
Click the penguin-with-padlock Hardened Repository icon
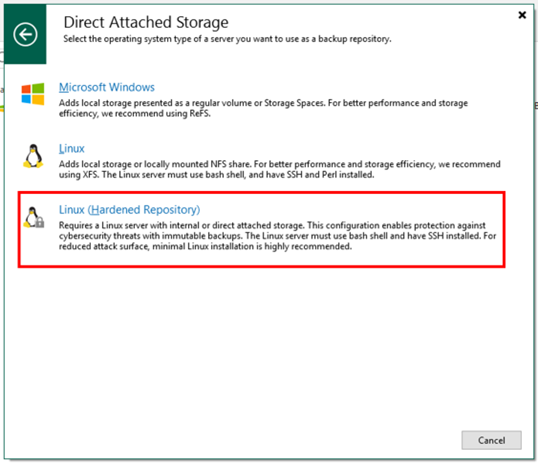(x=34, y=217)
